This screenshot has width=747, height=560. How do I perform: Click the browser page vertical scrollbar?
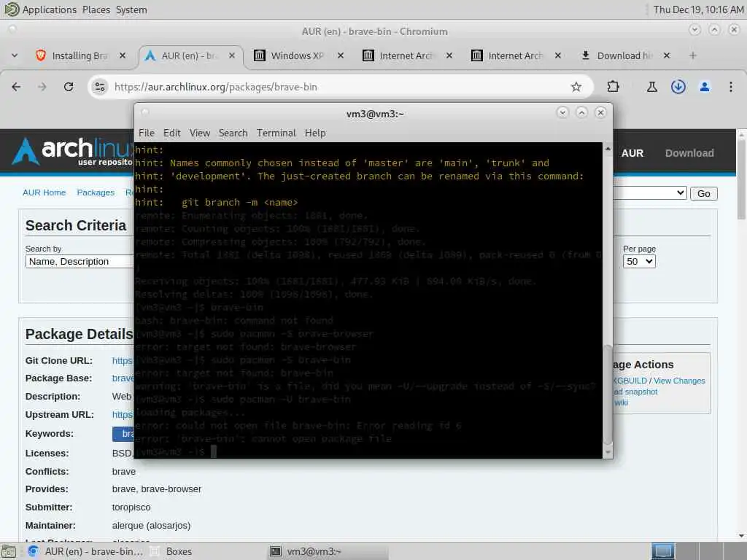[741, 179]
